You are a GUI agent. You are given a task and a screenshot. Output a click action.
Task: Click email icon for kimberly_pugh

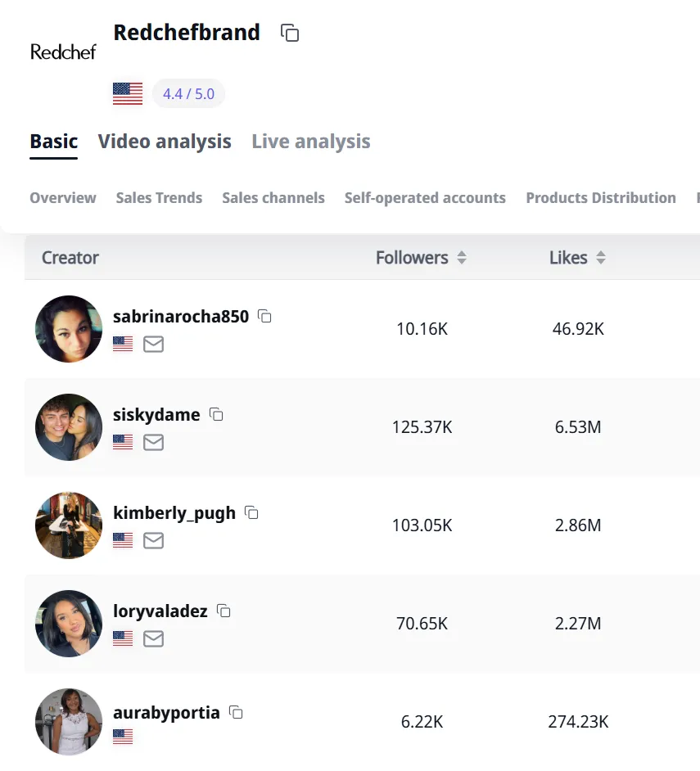pos(153,540)
